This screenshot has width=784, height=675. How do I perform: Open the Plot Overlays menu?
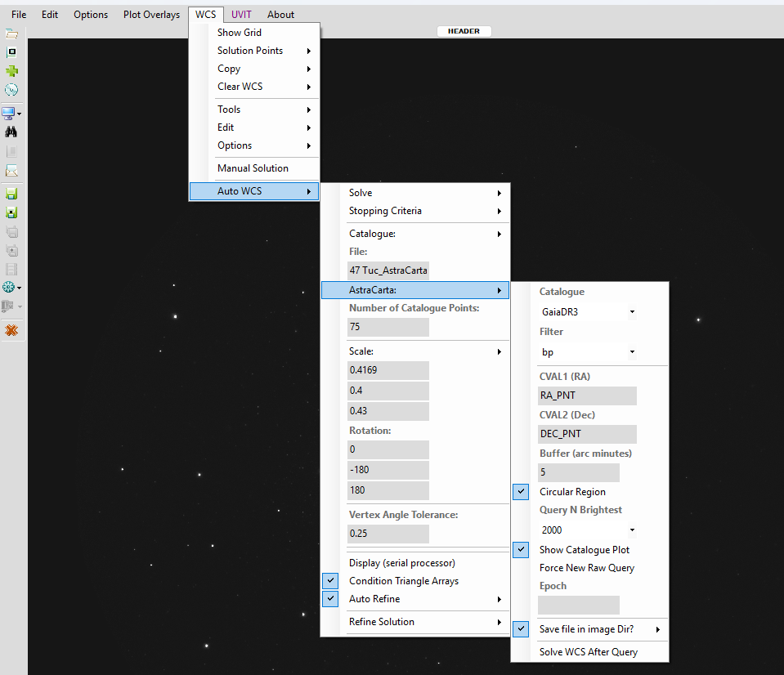point(151,15)
